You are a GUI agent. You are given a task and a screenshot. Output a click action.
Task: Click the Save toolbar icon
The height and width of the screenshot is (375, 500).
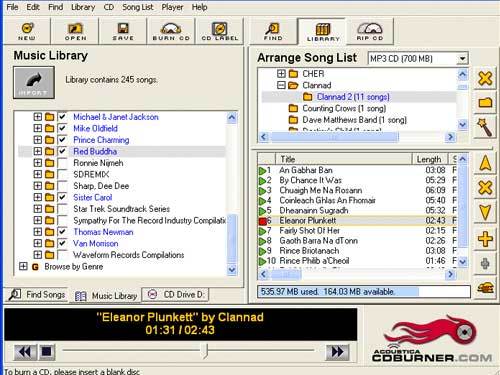pyautogui.click(x=123, y=31)
